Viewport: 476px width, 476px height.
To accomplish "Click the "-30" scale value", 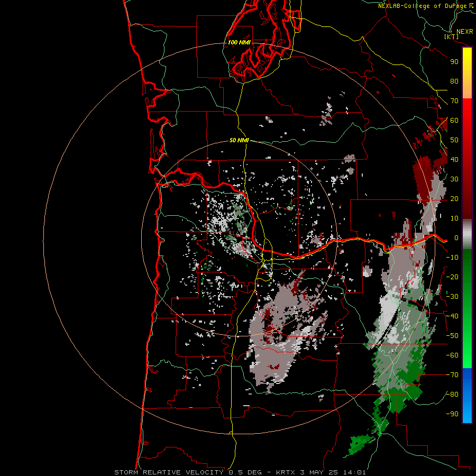I will pos(452,297).
